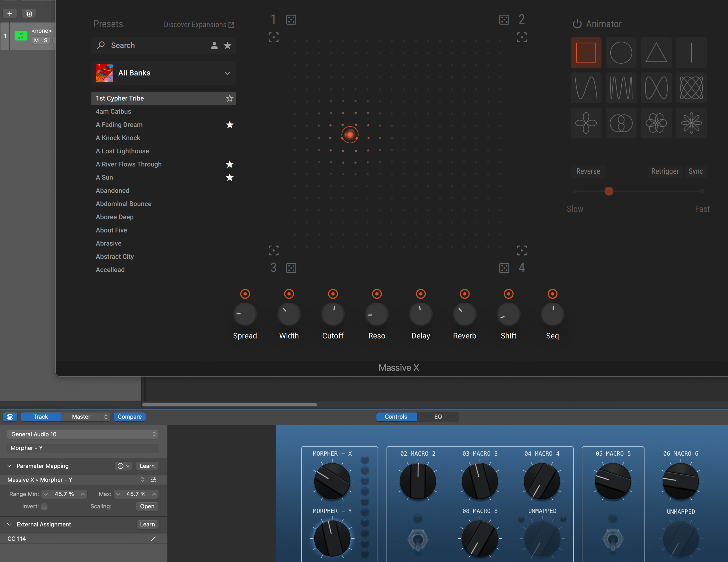Randomize morpher corner 2 with dice
The height and width of the screenshot is (562, 728).
tap(504, 20)
